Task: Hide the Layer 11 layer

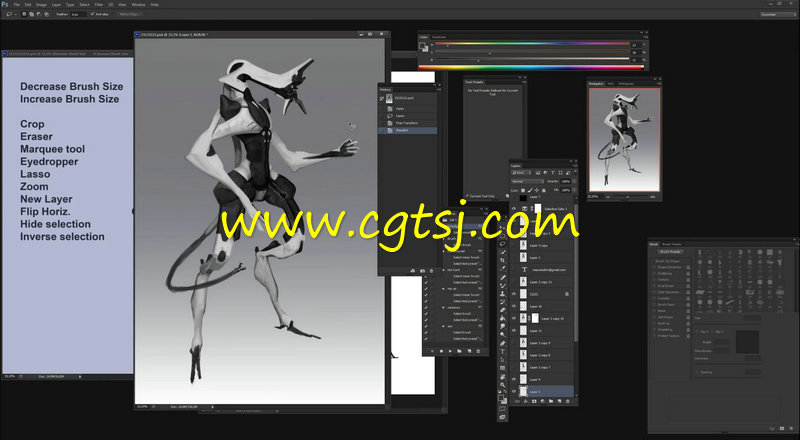Action: pyautogui.click(x=514, y=330)
